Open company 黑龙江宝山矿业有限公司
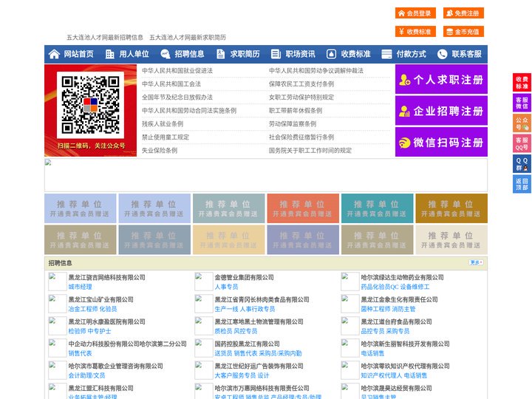Image resolution: width=532 pixels, height=399 pixels. click(x=101, y=299)
